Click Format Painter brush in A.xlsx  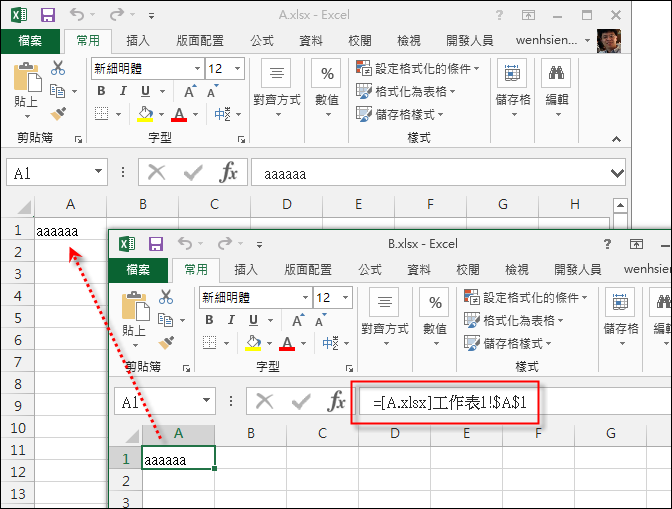(58, 114)
